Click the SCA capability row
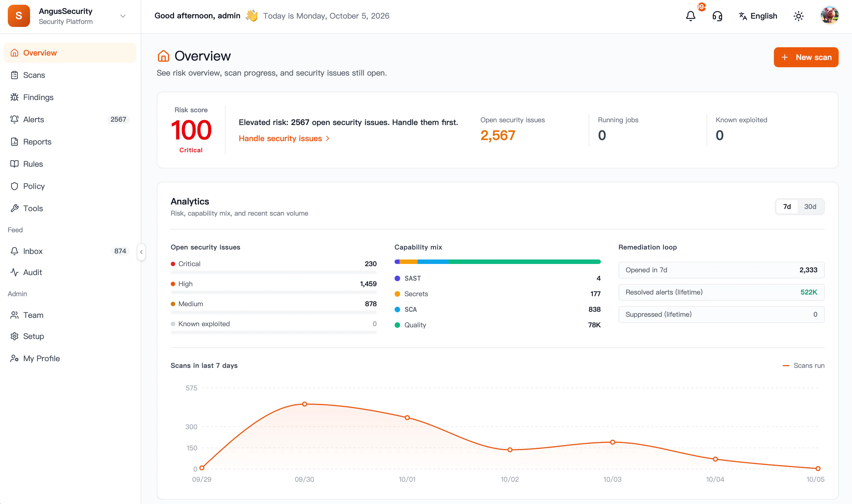This screenshot has width=852, height=504. [497, 310]
